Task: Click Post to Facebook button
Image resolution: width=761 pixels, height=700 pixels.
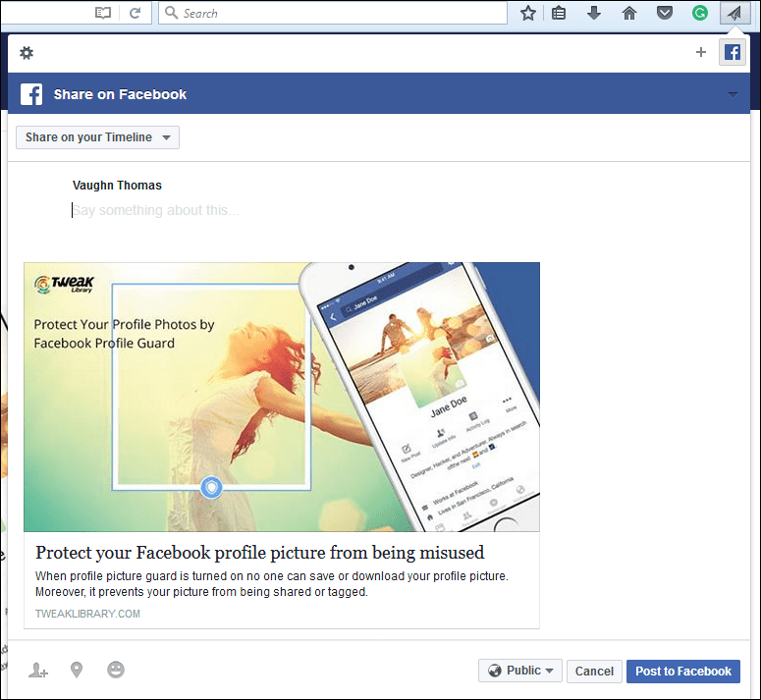Action: [683, 671]
